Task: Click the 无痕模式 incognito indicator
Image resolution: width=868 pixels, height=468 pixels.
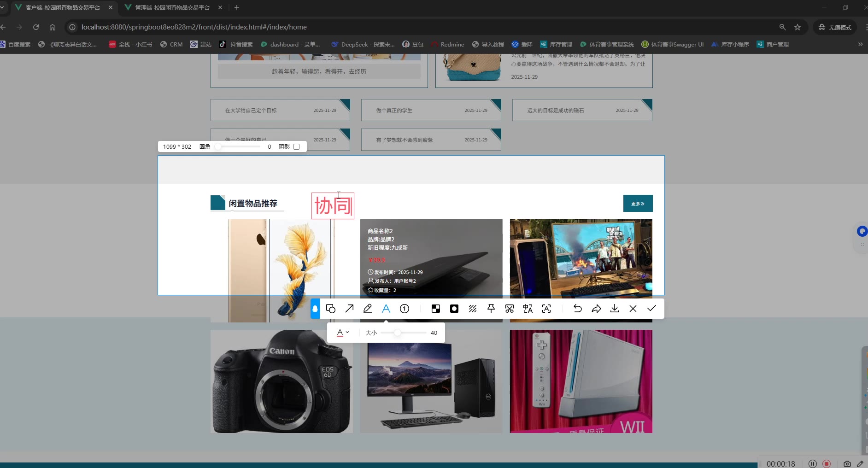Action: pyautogui.click(x=835, y=27)
